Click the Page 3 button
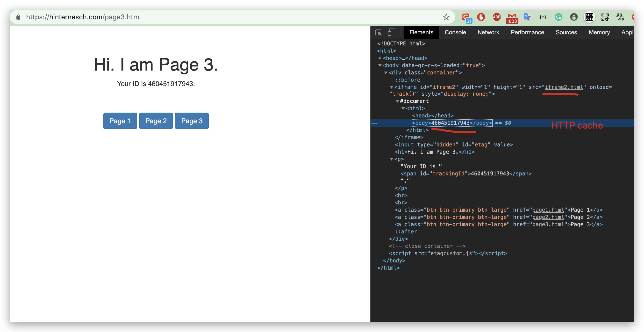Image resolution: width=644 pixels, height=332 pixels. pos(192,121)
